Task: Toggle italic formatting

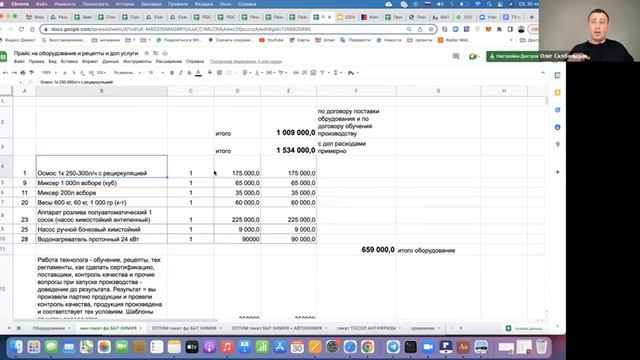Action: [180, 73]
